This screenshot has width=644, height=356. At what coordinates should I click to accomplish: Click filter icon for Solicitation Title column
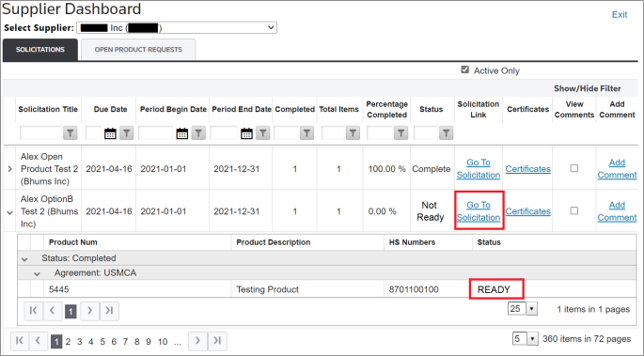click(71, 132)
